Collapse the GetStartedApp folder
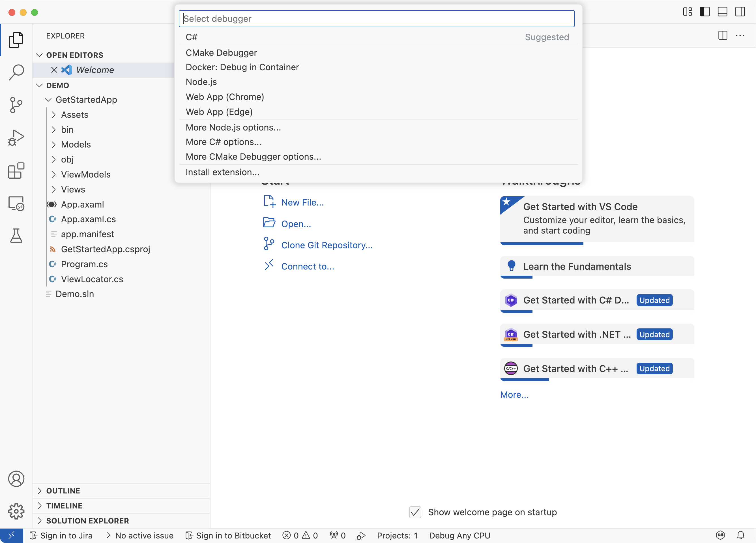 [x=86, y=100]
